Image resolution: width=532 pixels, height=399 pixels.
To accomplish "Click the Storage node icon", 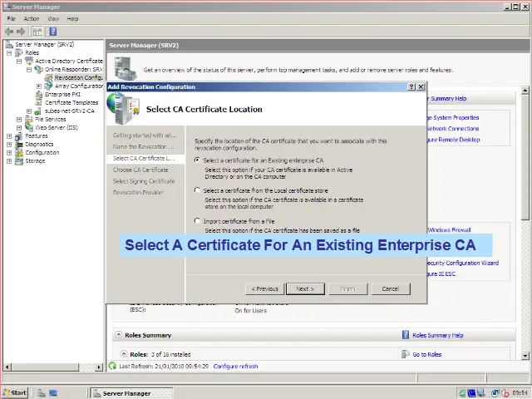I will (19, 160).
